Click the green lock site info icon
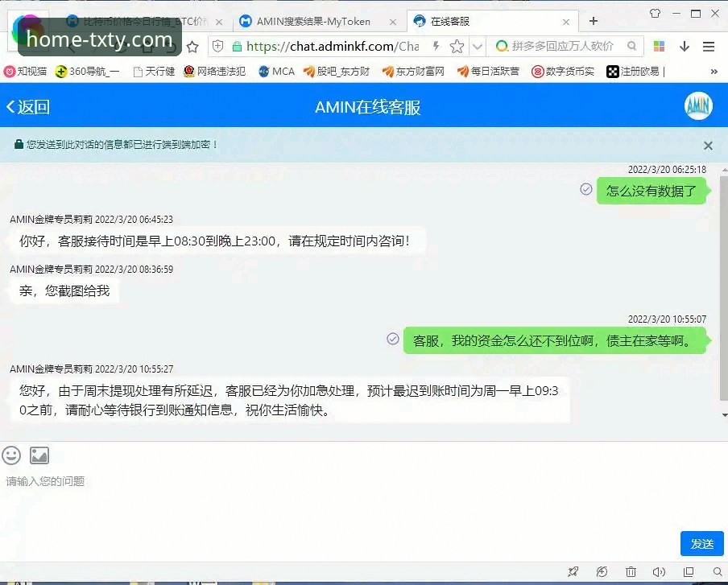This screenshot has height=585, width=728. [237, 47]
